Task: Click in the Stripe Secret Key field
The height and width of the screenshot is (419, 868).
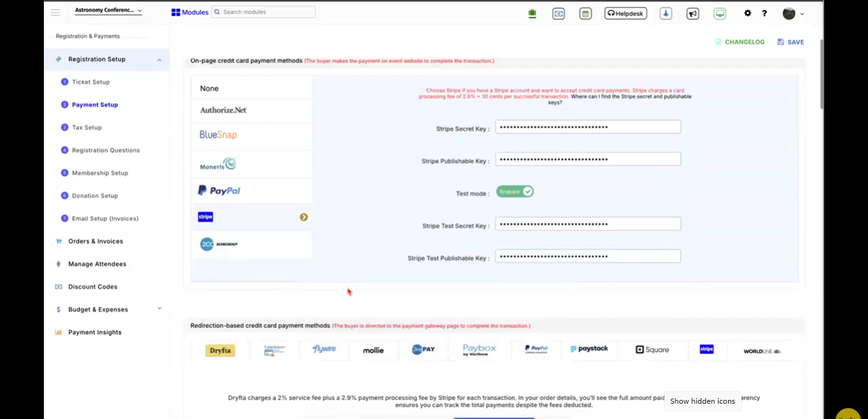Action: (587, 127)
